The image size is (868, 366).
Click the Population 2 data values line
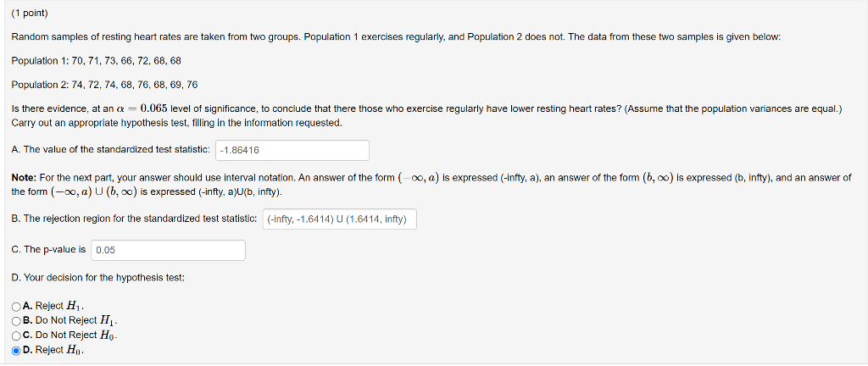(x=104, y=85)
